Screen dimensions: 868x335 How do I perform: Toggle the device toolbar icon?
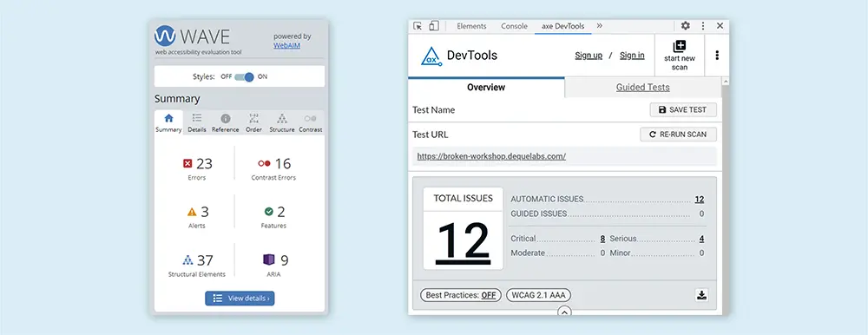[x=434, y=26]
